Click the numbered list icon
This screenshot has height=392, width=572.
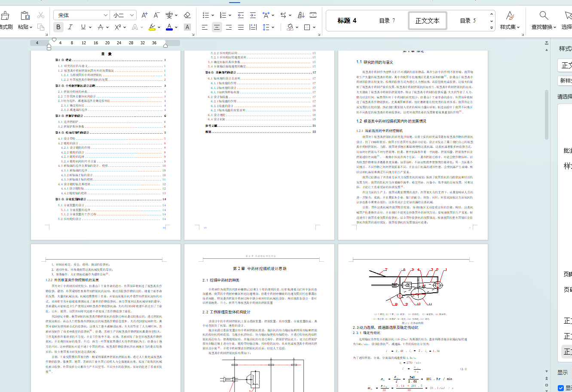[x=223, y=15]
